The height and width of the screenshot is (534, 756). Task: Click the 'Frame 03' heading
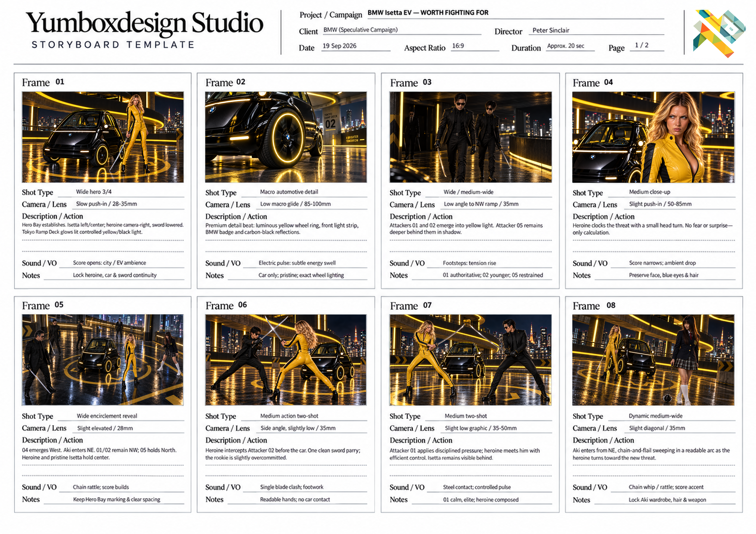[x=411, y=83]
